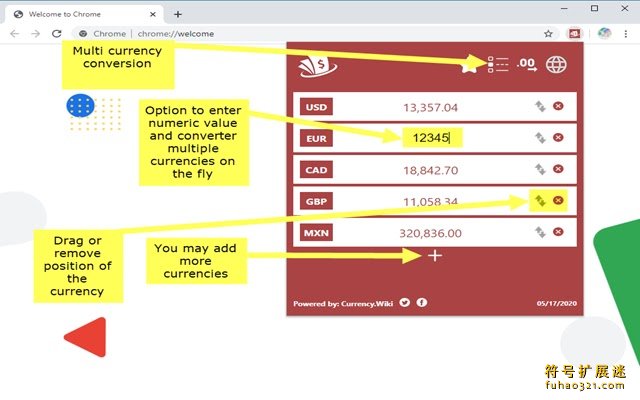Viewport: 640px width, 400px height.
Task: Open the multi currency list view icon
Action: click(498, 64)
